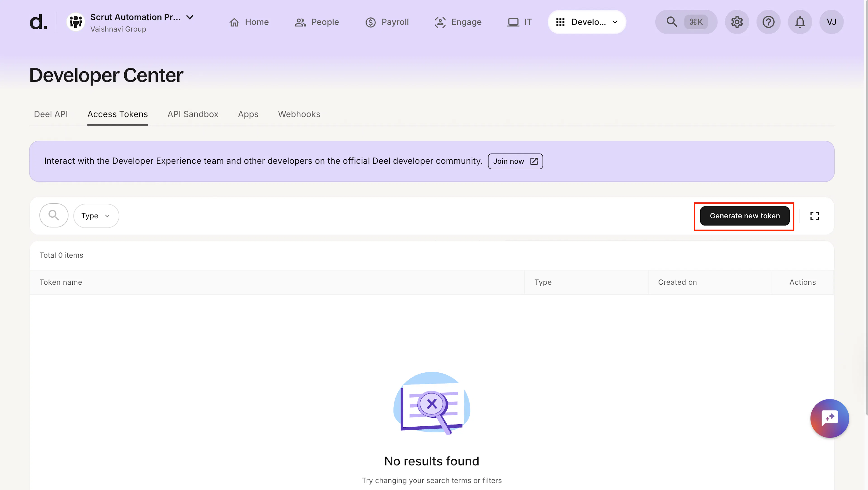Viewport: 868px width, 490px height.
Task: Switch to the Webhooks tab
Action: (299, 114)
